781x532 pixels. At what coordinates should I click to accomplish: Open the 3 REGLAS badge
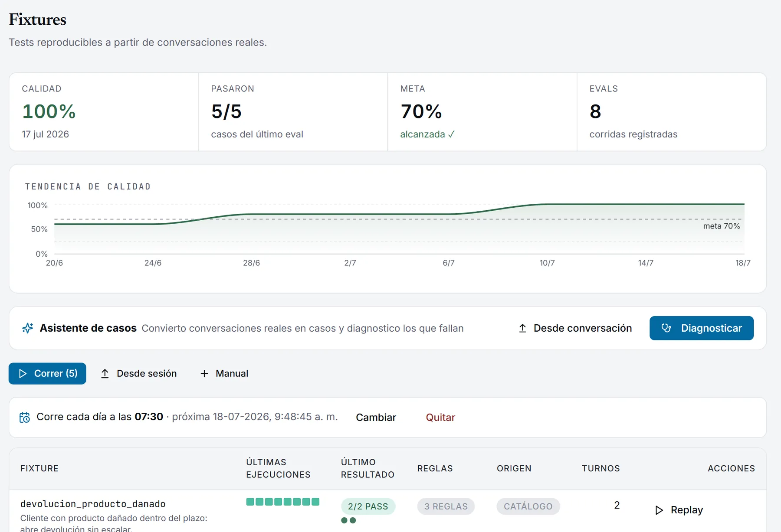click(x=446, y=506)
